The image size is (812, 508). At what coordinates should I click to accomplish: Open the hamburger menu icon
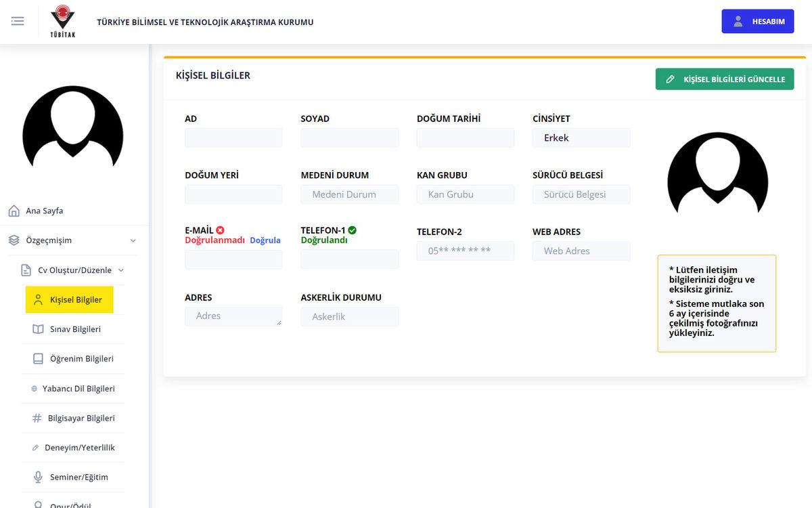tap(18, 21)
